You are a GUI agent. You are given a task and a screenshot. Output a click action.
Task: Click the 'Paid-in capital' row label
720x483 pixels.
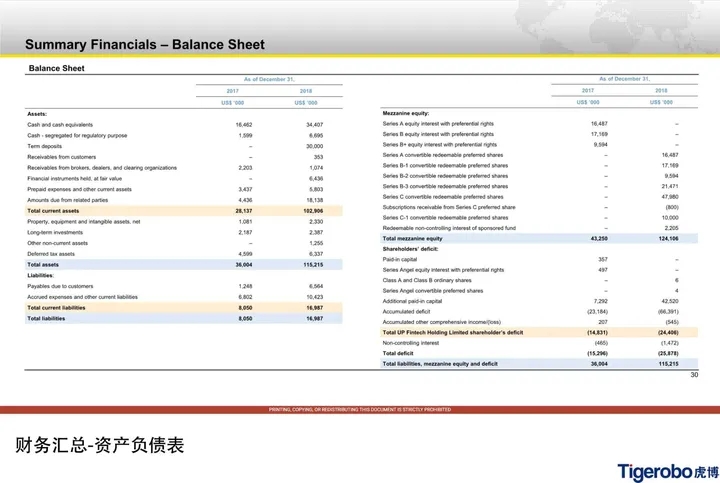click(399, 260)
